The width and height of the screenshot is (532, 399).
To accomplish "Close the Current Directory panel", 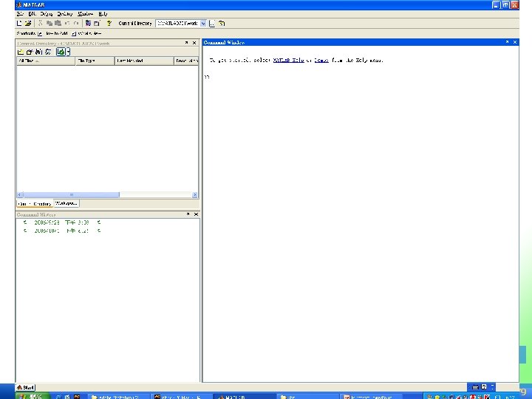I will [194, 43].
